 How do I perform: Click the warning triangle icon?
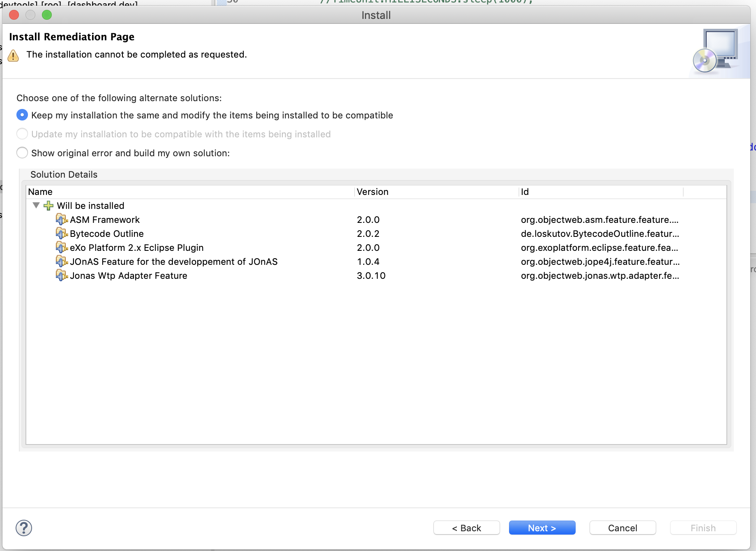[x=13, y=55]
